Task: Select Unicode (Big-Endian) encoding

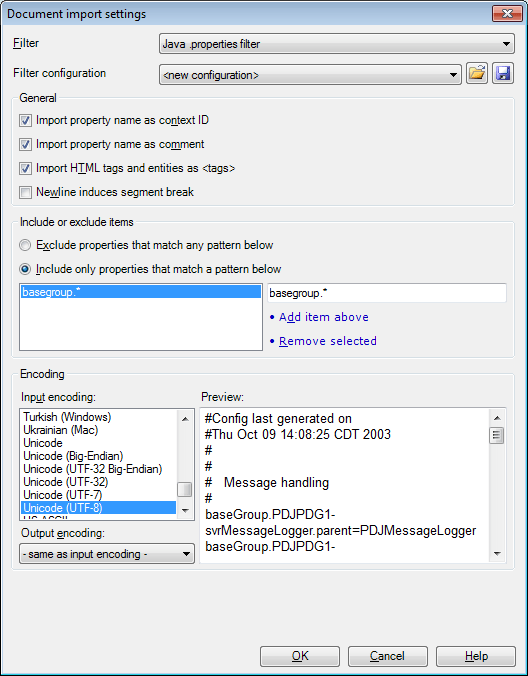Action: 98,456
